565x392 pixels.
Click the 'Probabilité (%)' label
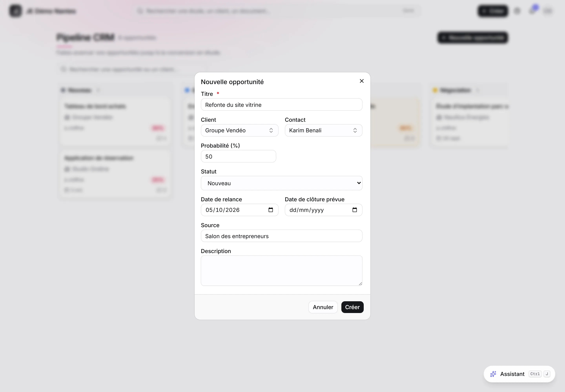[220, 146]
